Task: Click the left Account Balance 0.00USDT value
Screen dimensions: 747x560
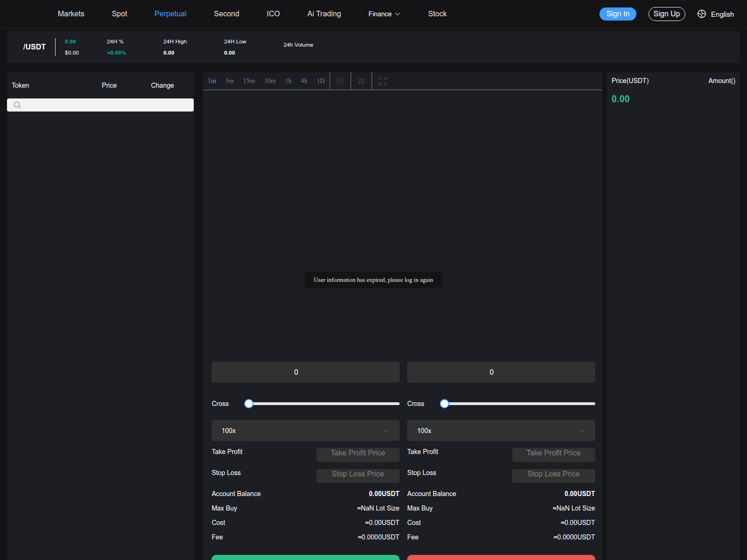Action: click(384, 494)
